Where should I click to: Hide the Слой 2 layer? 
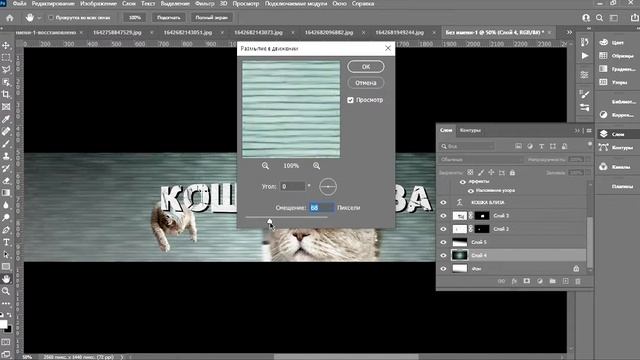click(443, 229)
